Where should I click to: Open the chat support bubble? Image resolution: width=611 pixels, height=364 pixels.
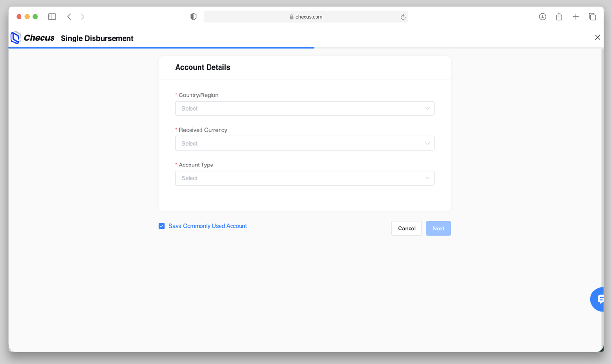pyautogui.click(x=599, y=299)
